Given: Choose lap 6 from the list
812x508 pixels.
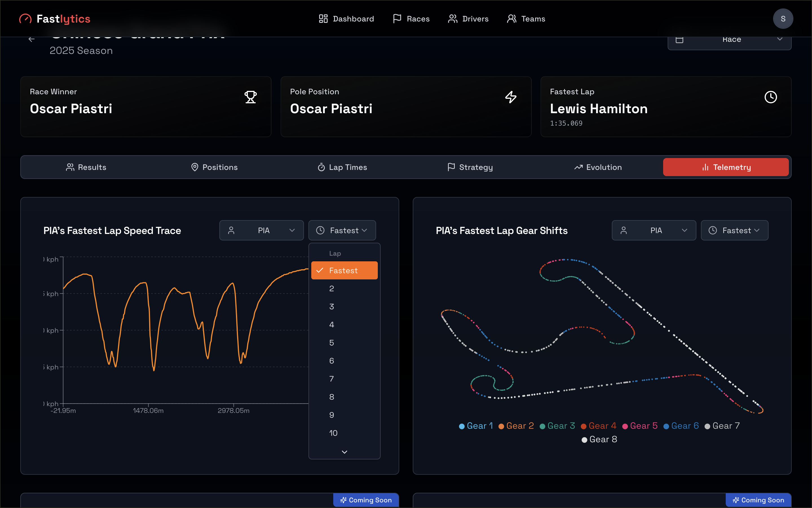Looking at the screenshot, I should [x=344, y=361].
